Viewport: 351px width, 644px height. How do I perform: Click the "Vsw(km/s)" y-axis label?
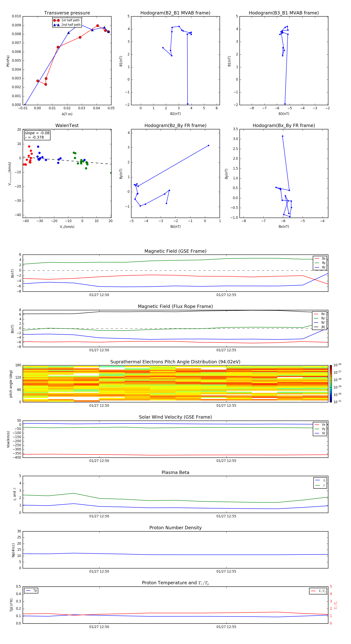pos(8,439)
